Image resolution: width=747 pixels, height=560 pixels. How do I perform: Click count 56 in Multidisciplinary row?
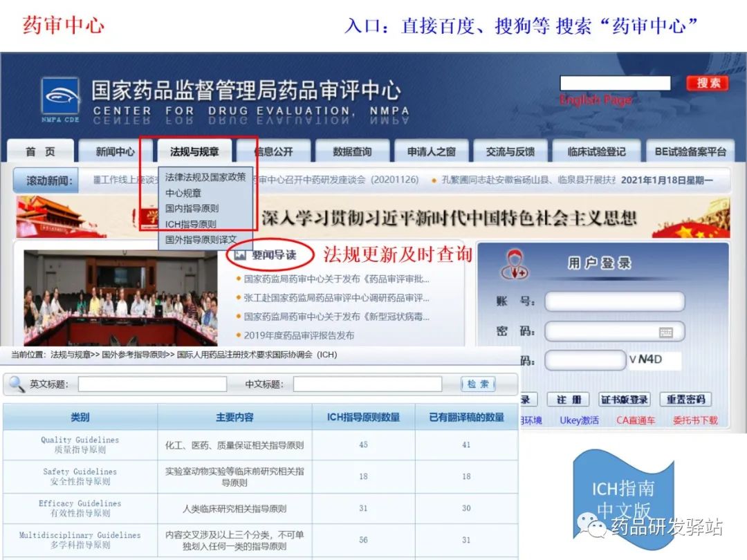[364, 540]
